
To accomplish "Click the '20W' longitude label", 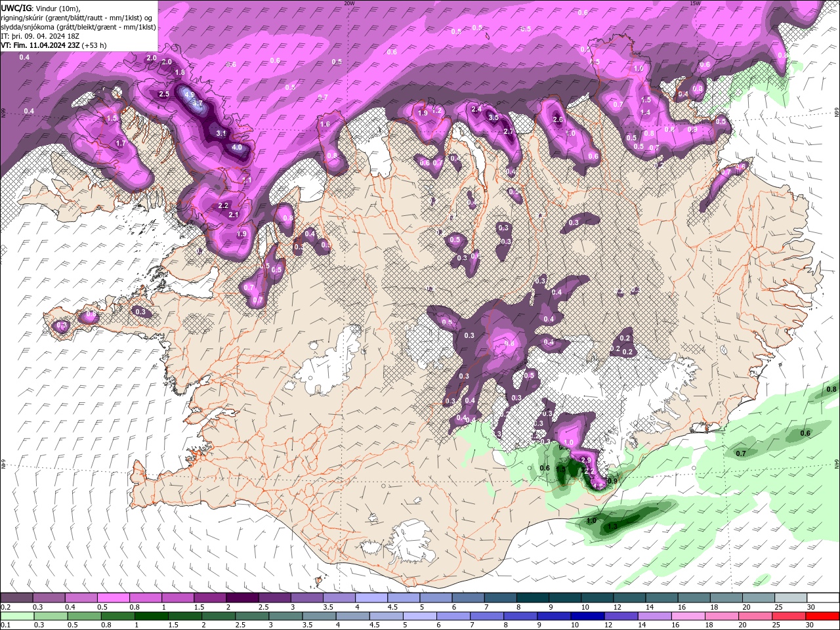I will [x=349, y=3].
